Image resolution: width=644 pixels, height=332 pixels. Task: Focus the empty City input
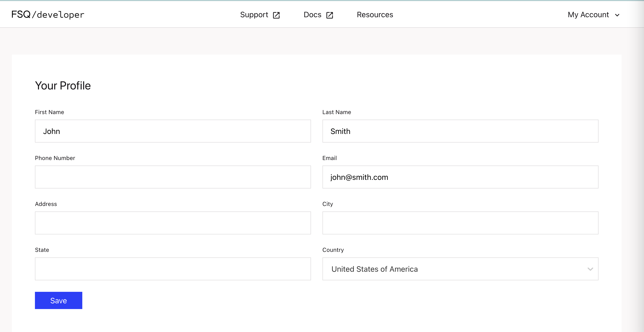click(460, 223)
